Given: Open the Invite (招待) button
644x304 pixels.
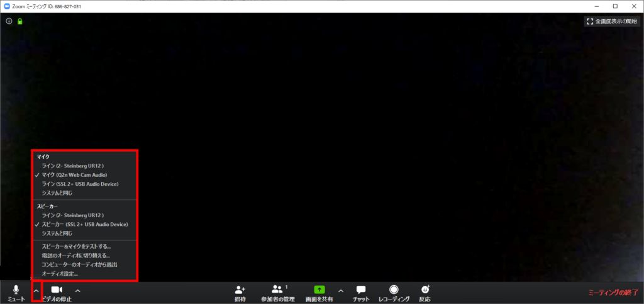Looking at the screenshot, I should pos(240,293).
